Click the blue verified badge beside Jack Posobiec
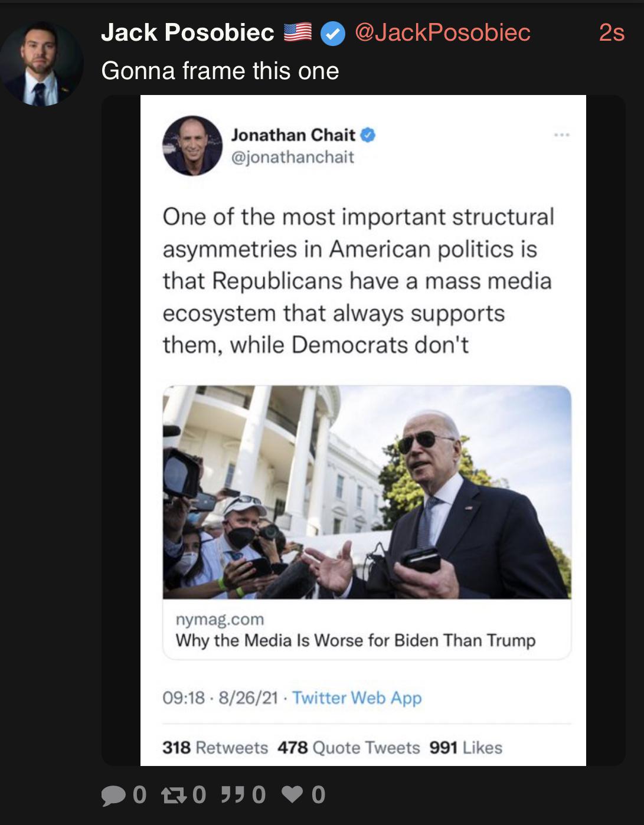 pos(333,34)
